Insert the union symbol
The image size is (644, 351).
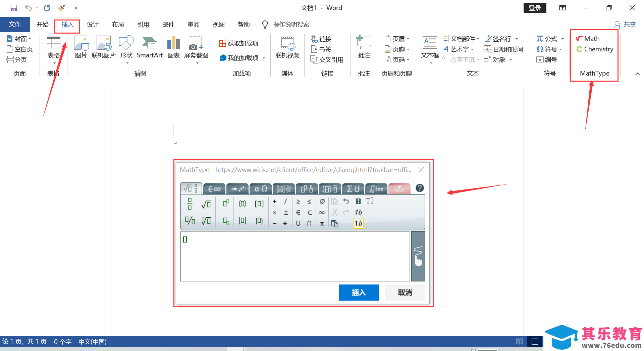(x=298, y=223)
